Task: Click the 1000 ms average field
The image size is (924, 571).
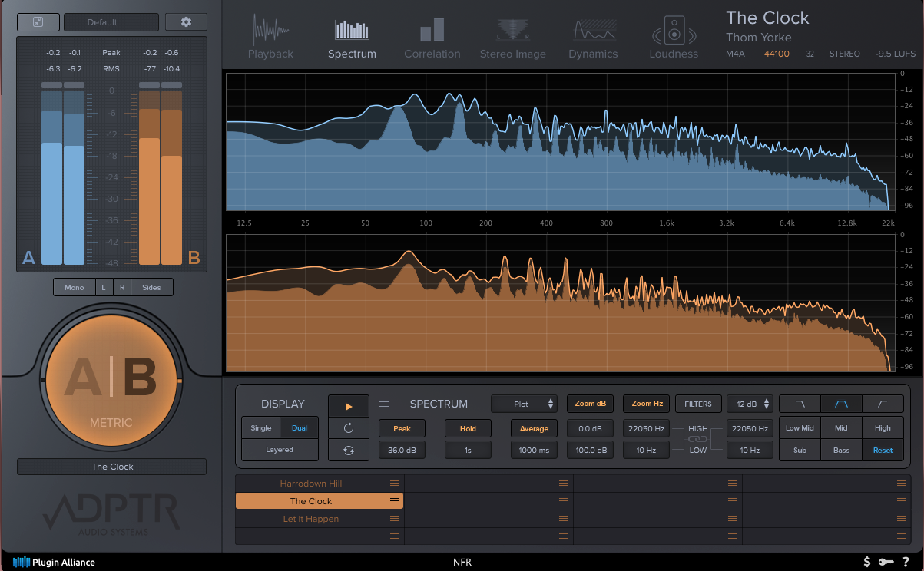Action: click(534, 451)
